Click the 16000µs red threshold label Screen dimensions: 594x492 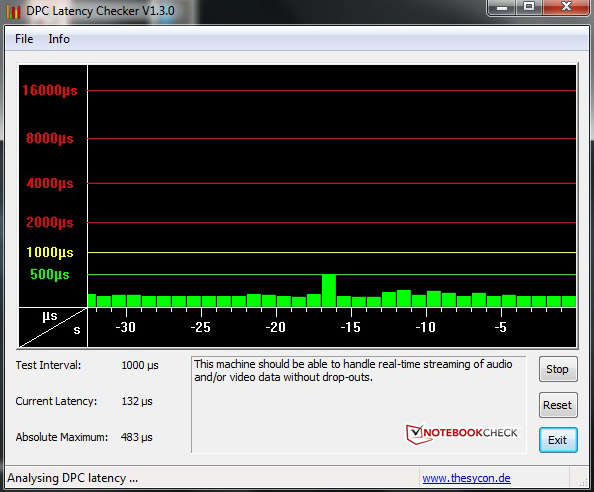pos(50,91)
